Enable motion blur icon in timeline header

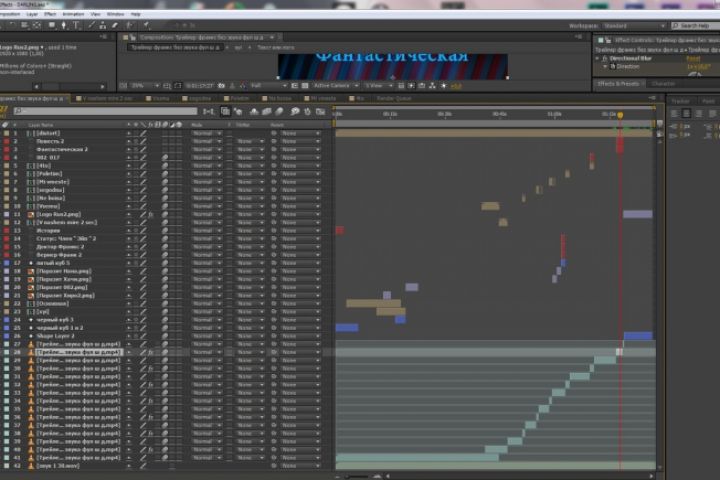click(279, 111)
